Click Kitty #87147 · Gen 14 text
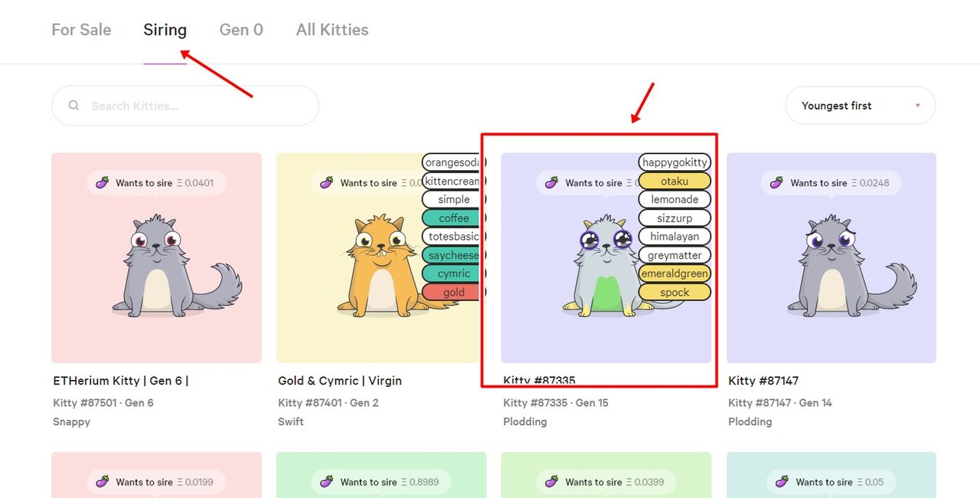This screenshot has height=498, width=980. 780,402
